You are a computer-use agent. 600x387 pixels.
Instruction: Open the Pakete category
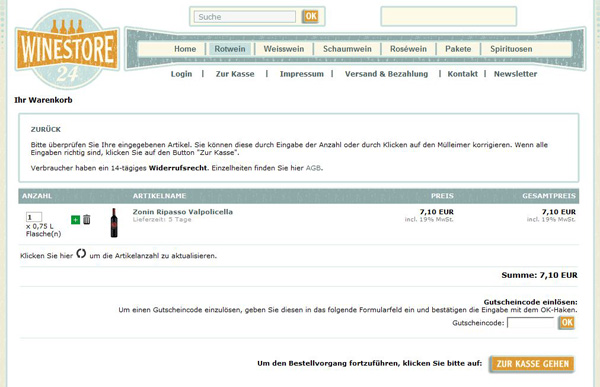tap(458, 49)
